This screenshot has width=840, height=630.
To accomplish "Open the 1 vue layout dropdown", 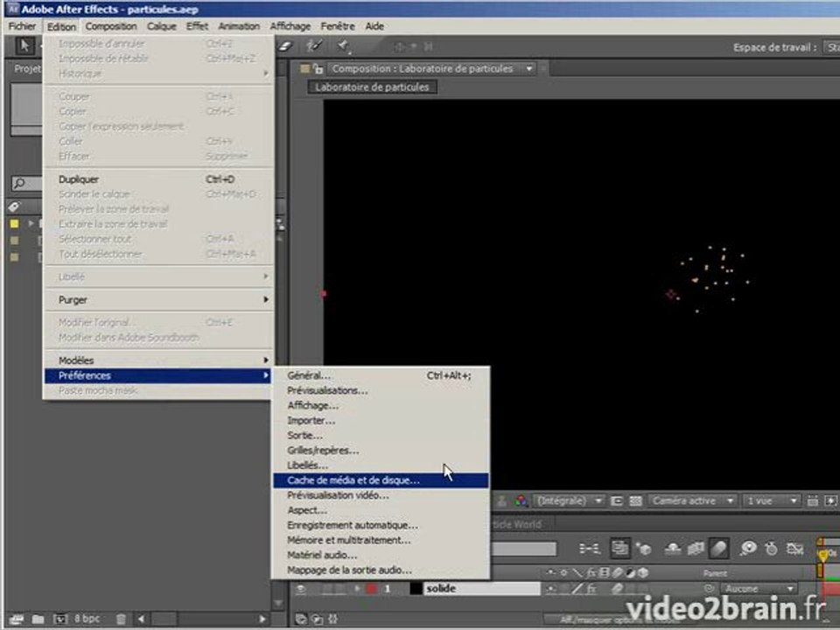I will pos(771,500).
